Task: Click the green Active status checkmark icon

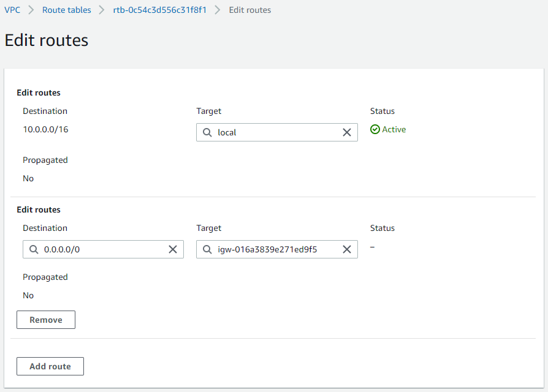Action: 375,129
